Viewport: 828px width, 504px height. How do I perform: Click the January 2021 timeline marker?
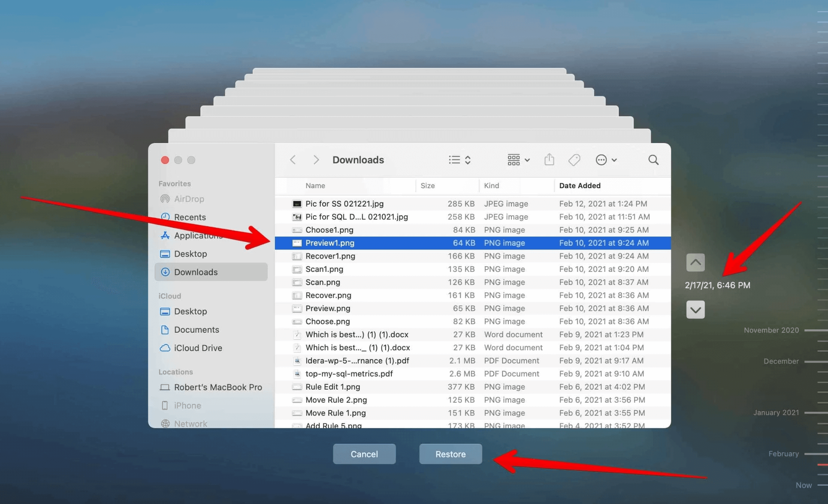click(x=776, y=412)
